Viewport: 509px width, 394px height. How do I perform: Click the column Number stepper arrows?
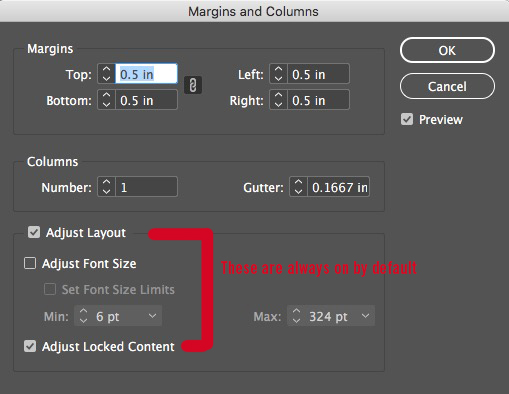coord(106,187)
